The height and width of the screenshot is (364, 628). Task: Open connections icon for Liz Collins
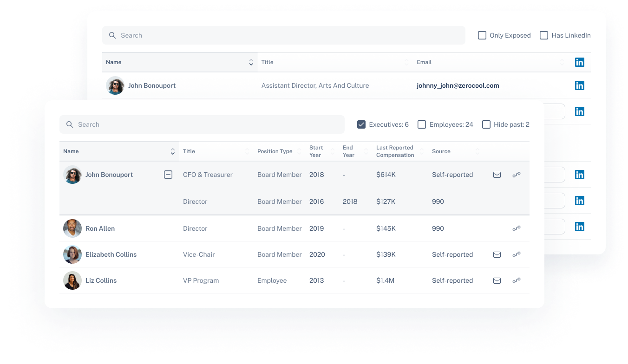click(516, 280)
